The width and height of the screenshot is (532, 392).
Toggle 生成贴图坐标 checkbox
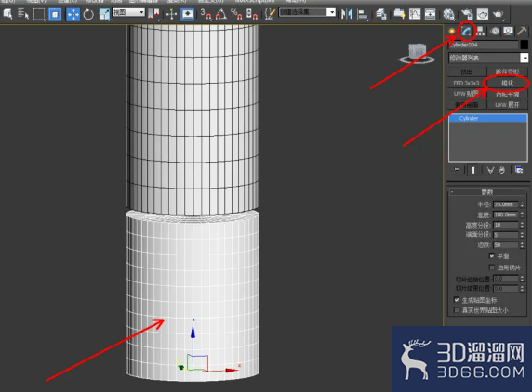(x=457, y=300)
